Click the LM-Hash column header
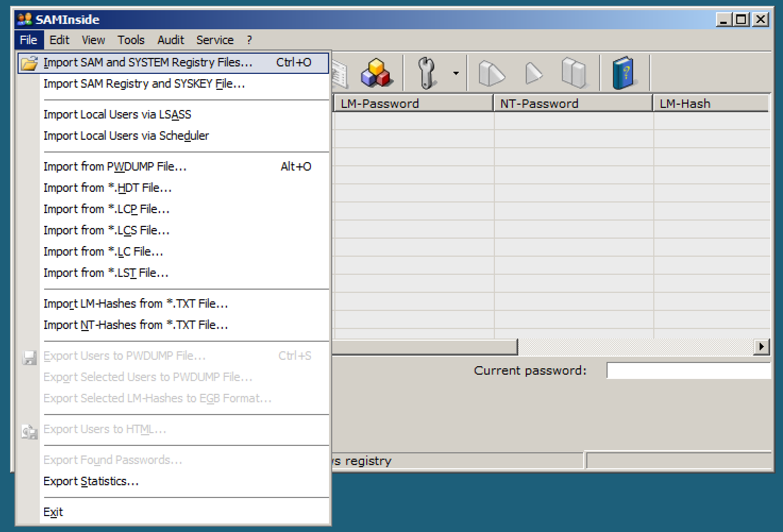Screen dimensions: 783x532 coord(711,103)
